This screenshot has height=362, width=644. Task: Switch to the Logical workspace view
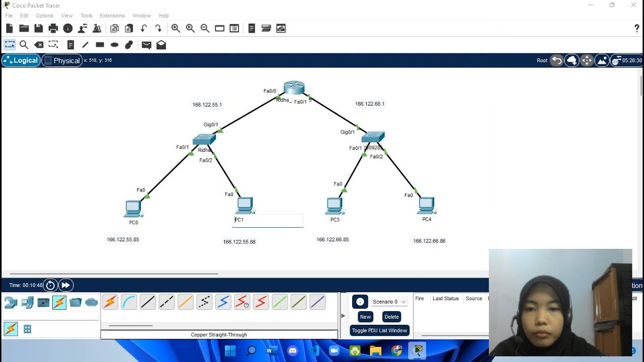point(21,60)
